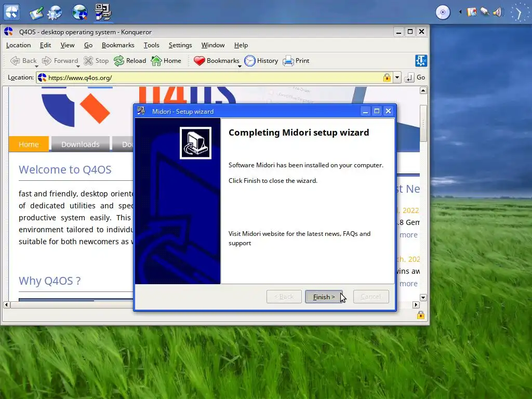Click the Bookmarks heart toolbar button
532x399 pixels.
tap(216, 61)
